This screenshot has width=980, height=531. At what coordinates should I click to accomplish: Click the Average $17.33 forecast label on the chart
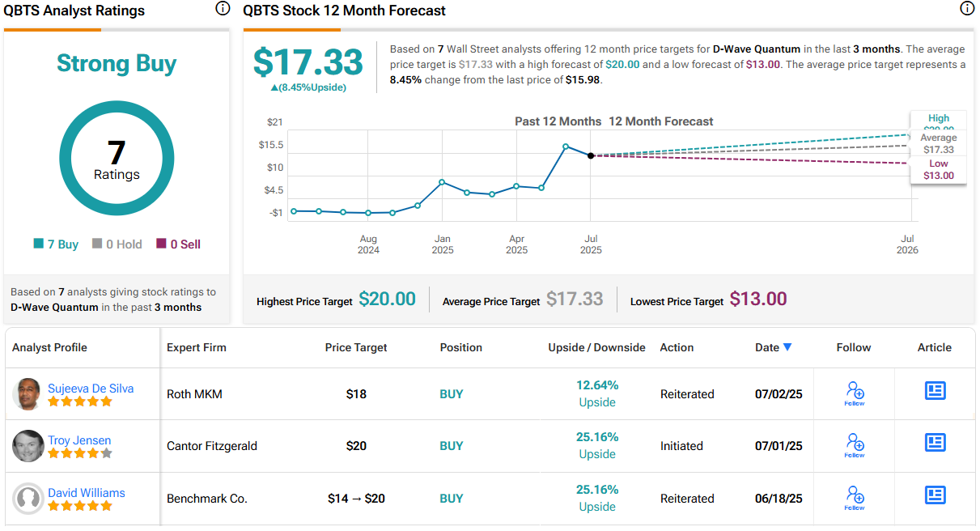[x=939, y=144]
